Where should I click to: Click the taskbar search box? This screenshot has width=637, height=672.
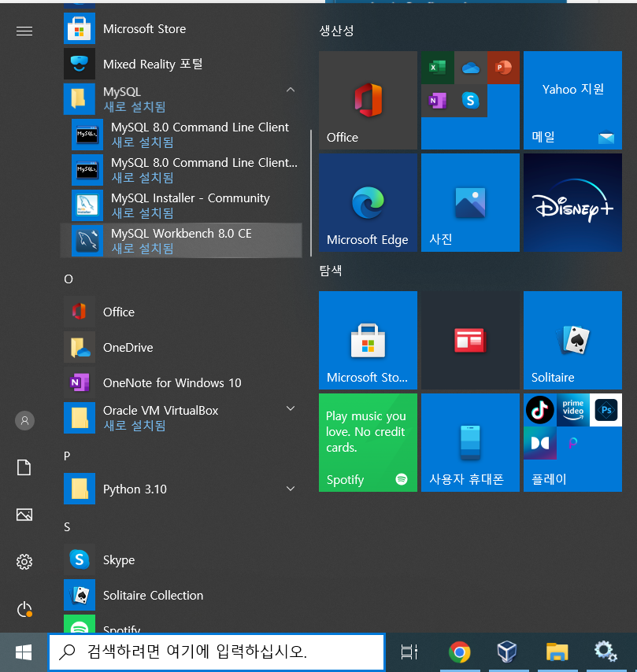click(x=217, y=652)
